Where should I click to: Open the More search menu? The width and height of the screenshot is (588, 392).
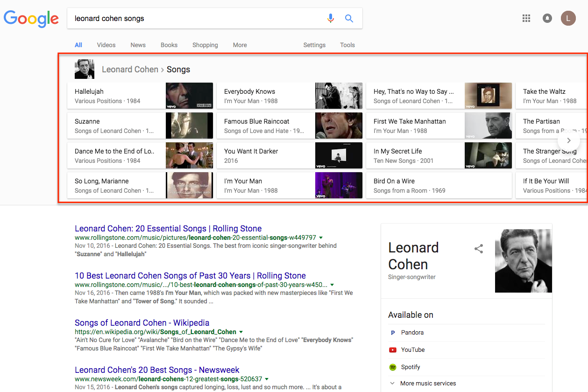pos(240,45)
